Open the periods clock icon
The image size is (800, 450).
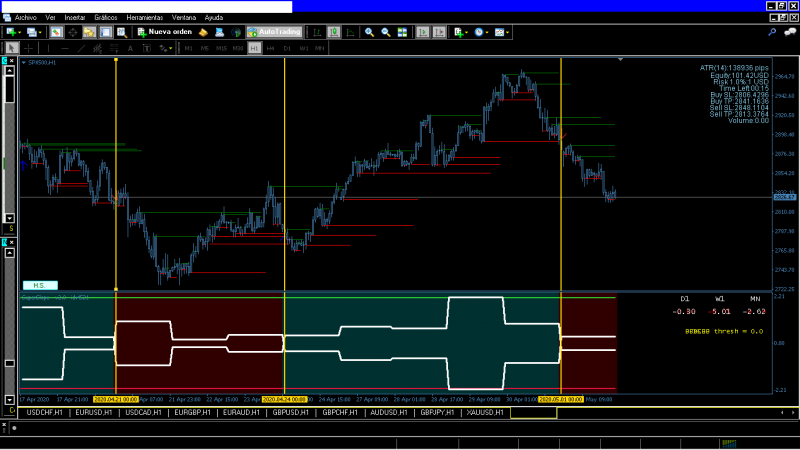(479, 32)
